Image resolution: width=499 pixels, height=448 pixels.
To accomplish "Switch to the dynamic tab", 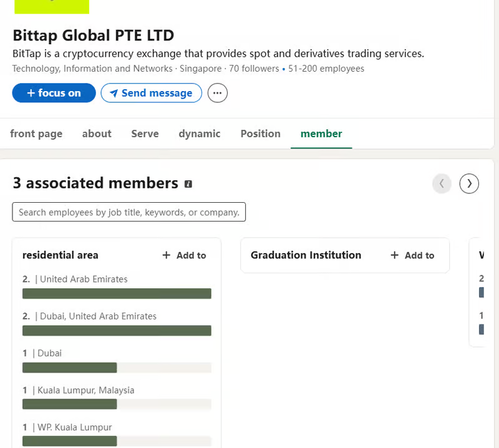I will (199, 134).
